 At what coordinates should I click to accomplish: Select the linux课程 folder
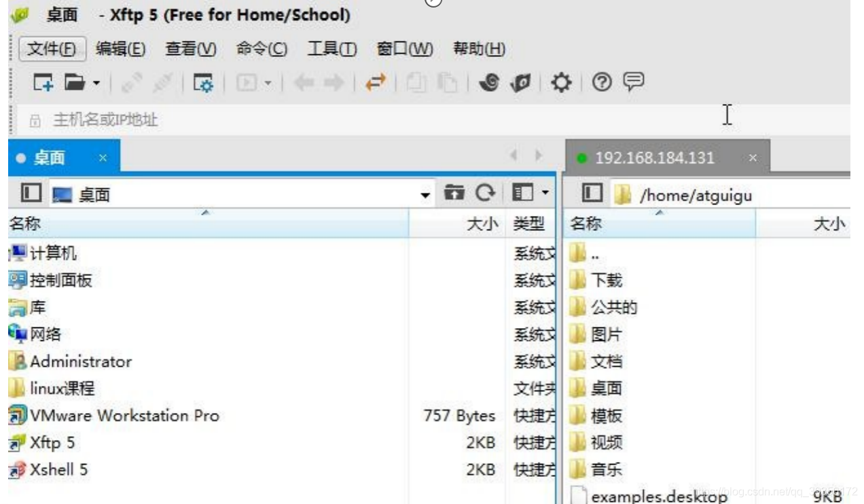(x=52, y=389)
